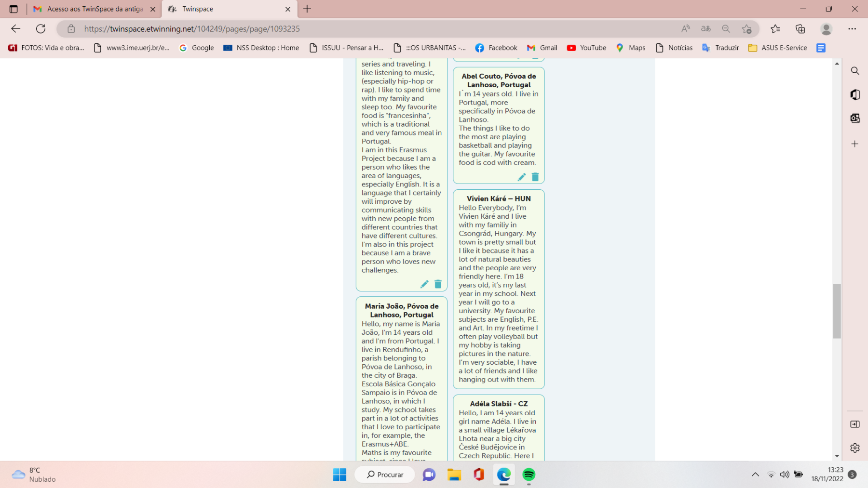Image resolution: width=868 pixels, height=488 pixels.
Task: Click trash icon below 'new challenges' text
Action: 438,284
